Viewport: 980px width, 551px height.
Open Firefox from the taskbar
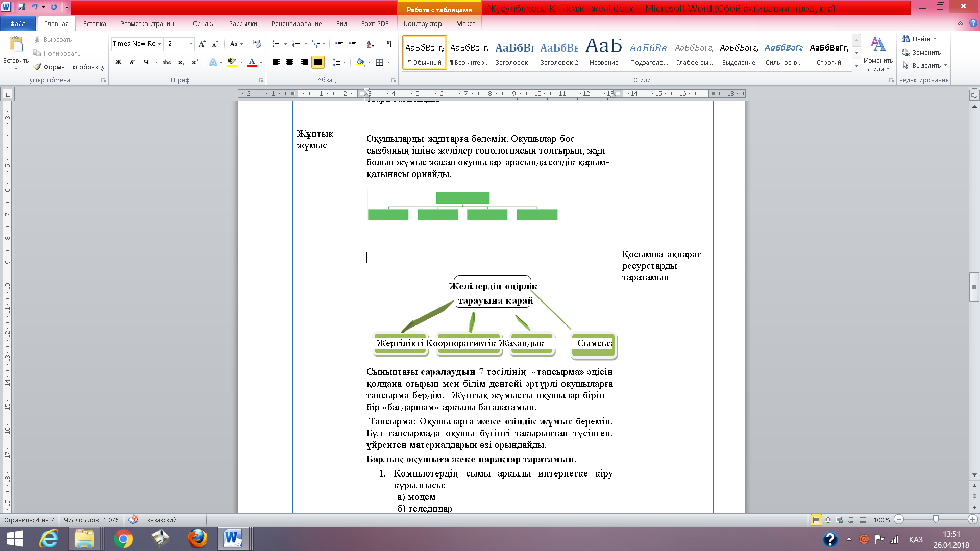[x=198, y=539]
